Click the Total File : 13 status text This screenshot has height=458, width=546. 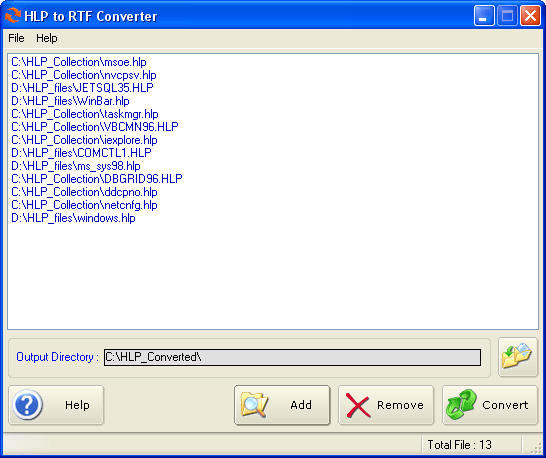[x=459, y=445]
